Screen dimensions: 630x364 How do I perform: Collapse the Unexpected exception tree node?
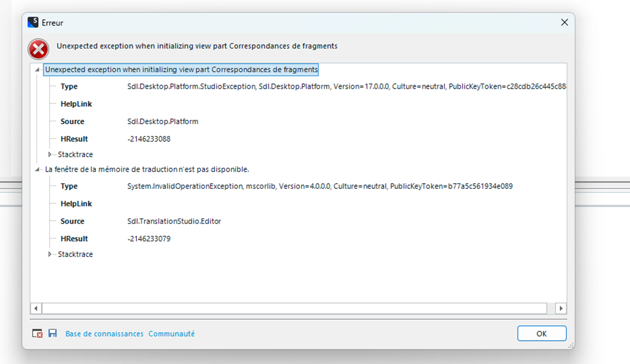pos(38,69)
